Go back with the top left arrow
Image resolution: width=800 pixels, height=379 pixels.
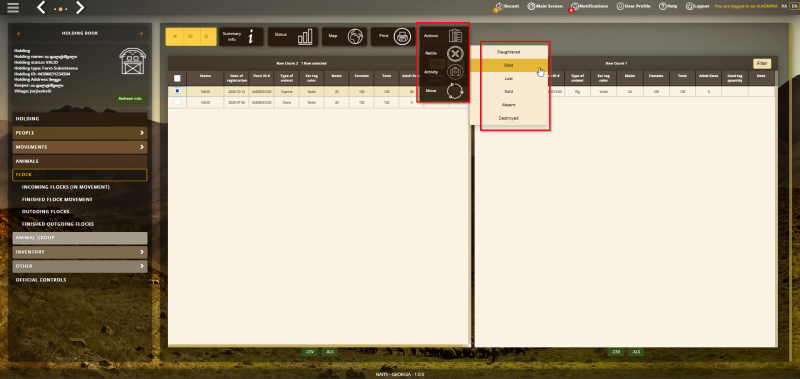point(42,7)
